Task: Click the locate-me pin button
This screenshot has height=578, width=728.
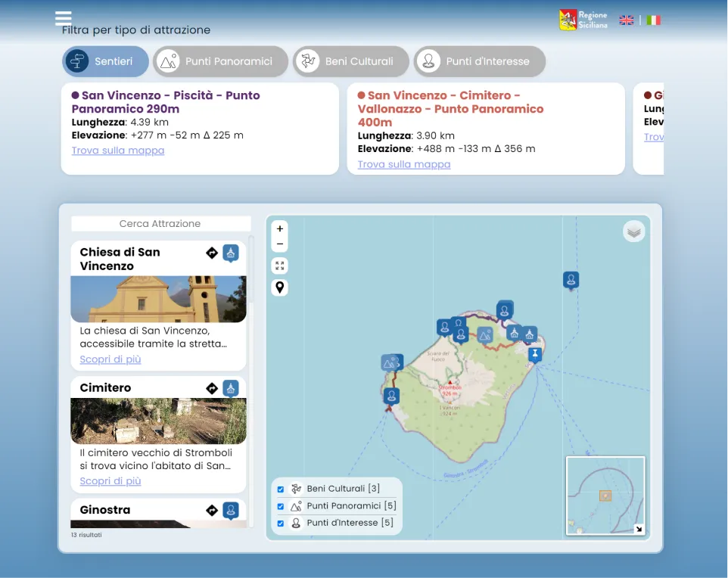Action: pos(279,287)
